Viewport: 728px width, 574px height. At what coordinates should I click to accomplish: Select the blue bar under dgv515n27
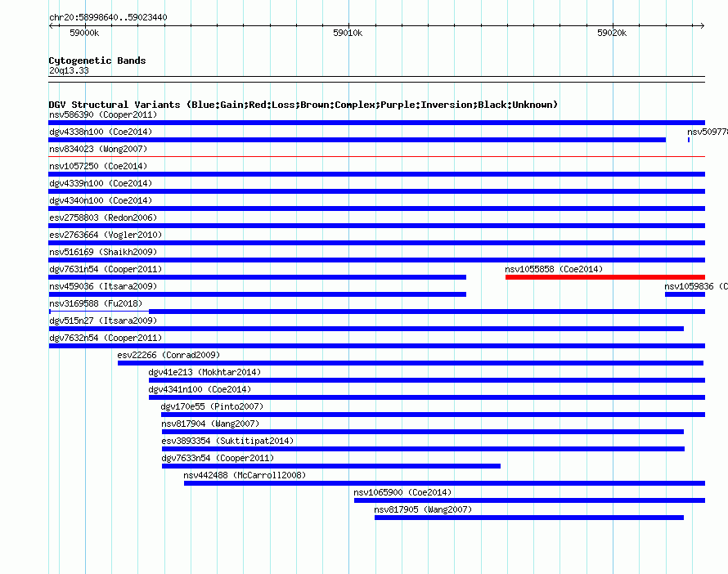366,329
